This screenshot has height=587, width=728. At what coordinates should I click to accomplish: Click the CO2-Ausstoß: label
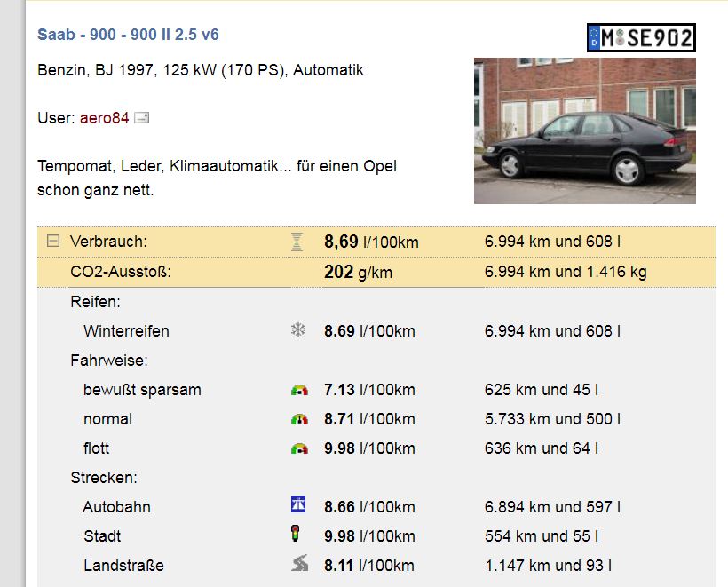pyautogui.click(x=121, y=272)
